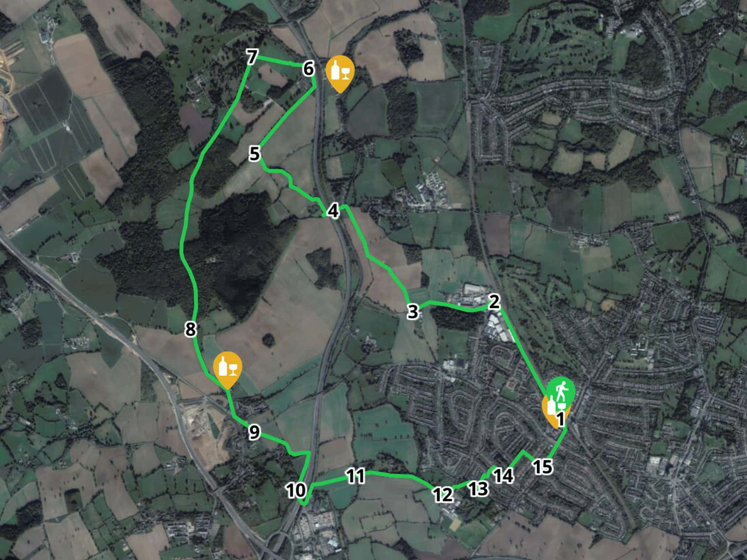Select route waypoint 15
The image size is (747, 560).
[543, 467]
